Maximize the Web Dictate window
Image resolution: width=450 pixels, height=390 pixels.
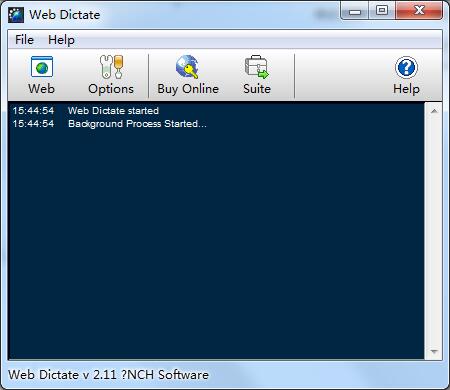point(382,11)
